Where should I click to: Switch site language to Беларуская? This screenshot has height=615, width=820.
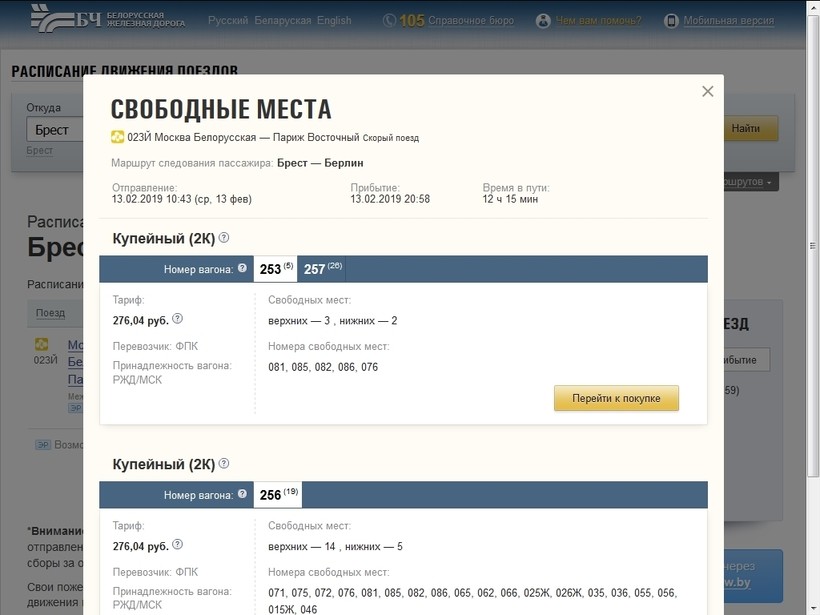coord(283,21)
